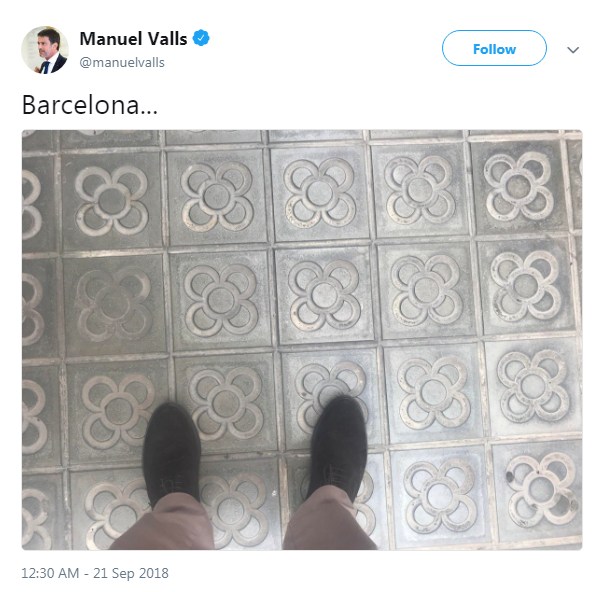Open the Manuel Valls display name link
This screenshot has height=592, width=605.
click(133, 39)
